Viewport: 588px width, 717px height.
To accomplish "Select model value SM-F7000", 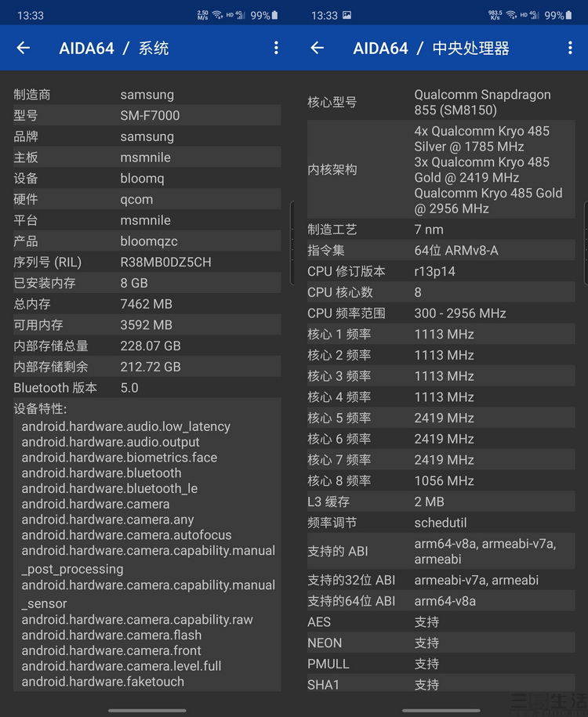I will [150, 115].
